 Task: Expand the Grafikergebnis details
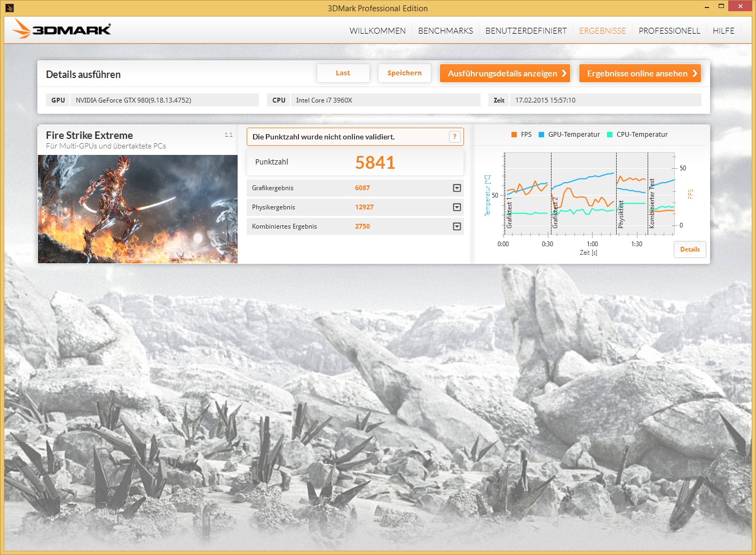457,188
